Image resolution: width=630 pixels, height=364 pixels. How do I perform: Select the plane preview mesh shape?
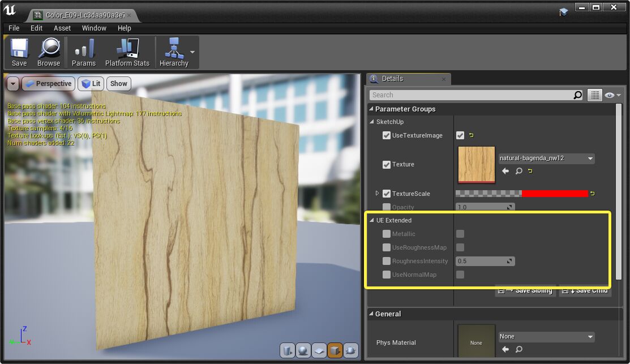[319, 350]
